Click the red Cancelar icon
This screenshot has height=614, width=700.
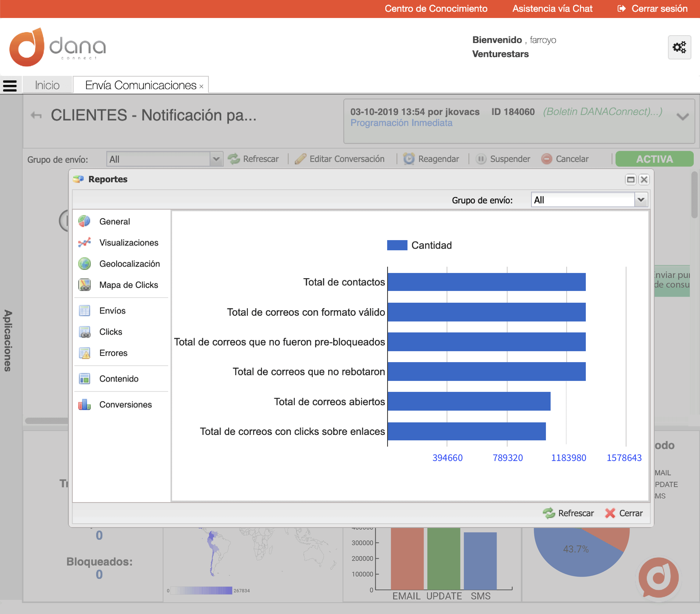coord(547,159)
